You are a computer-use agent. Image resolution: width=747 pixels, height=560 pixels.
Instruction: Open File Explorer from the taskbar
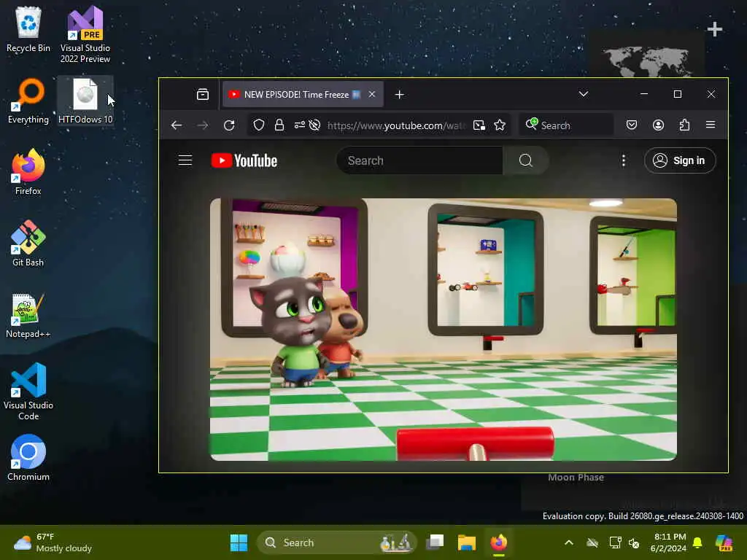467,542
